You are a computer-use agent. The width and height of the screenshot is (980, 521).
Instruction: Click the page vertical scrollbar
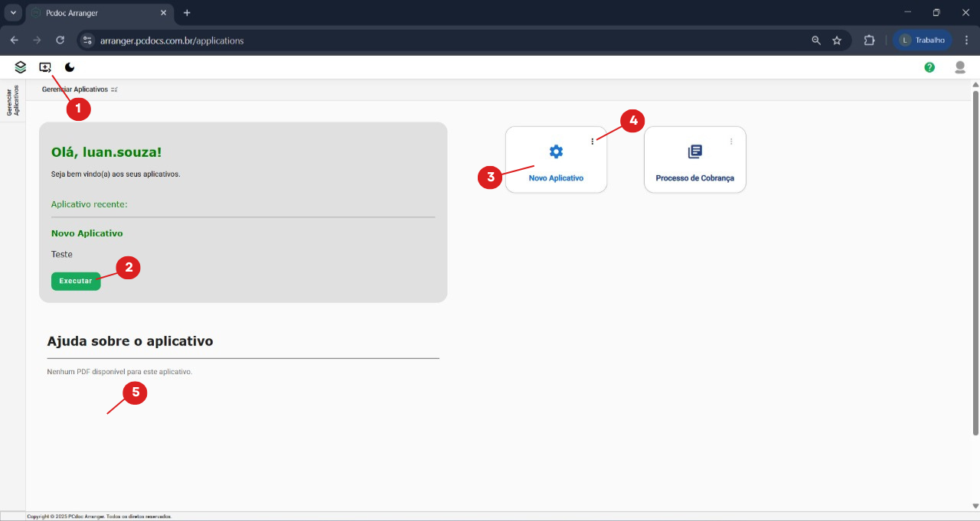pyautogui.click(x=975, y=260)
